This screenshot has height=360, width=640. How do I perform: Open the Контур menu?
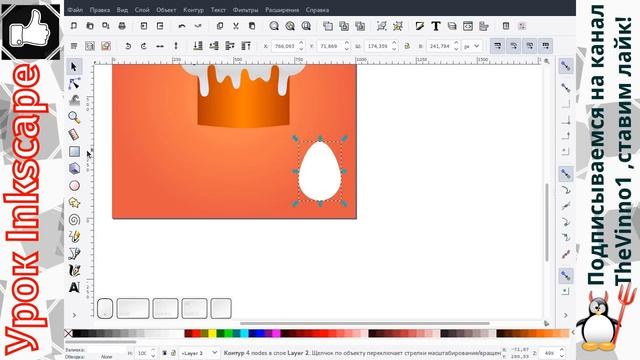[x=193, y=10]
